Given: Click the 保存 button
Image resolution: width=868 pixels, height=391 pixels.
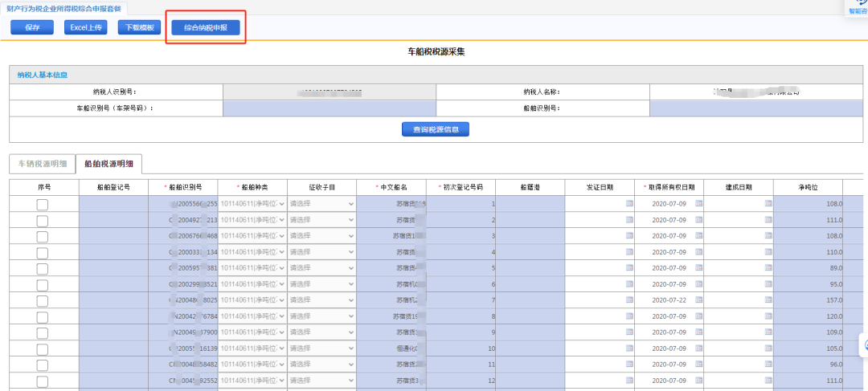Looking at the screenshot, I should click(32, 27).
